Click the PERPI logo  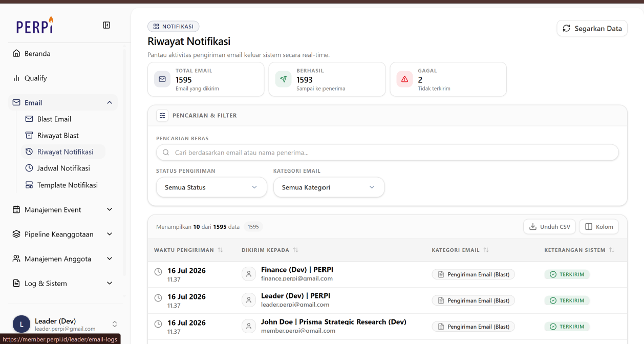35,25
